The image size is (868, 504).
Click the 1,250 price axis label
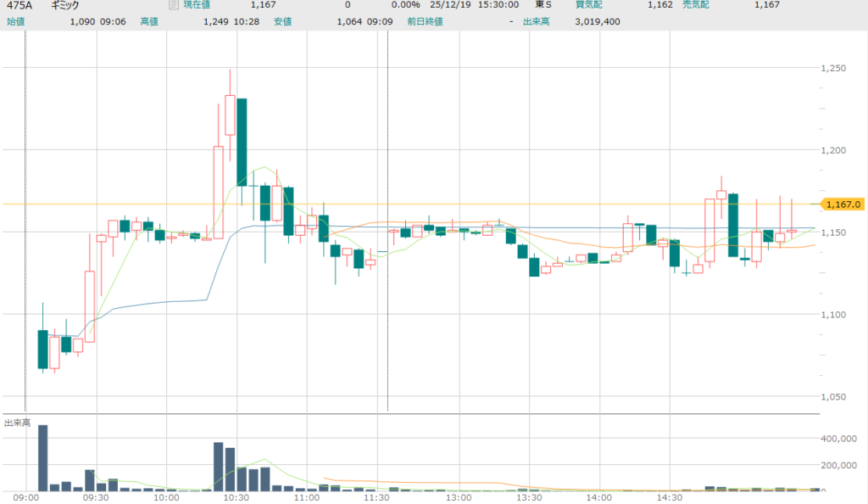[837, 68]
